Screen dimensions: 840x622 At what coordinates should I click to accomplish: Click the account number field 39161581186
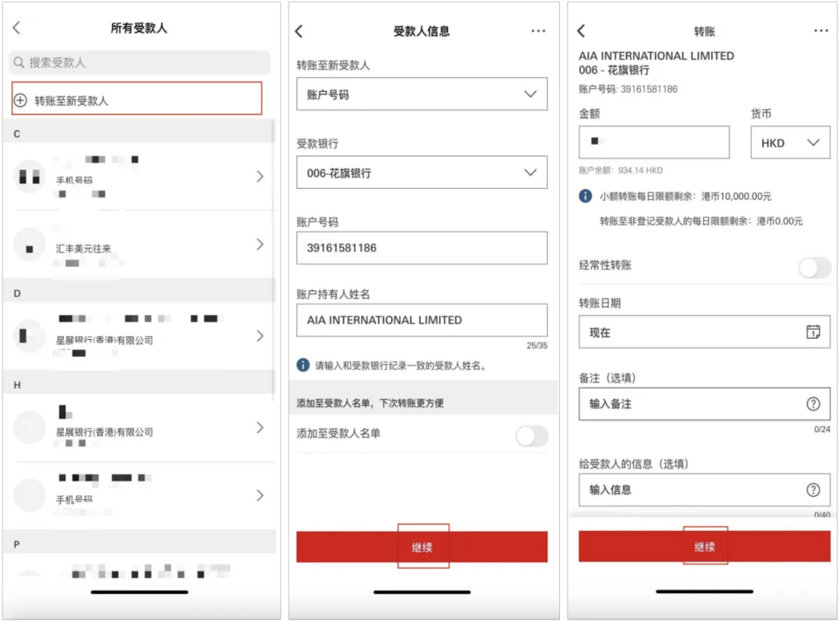pos(422,248)
